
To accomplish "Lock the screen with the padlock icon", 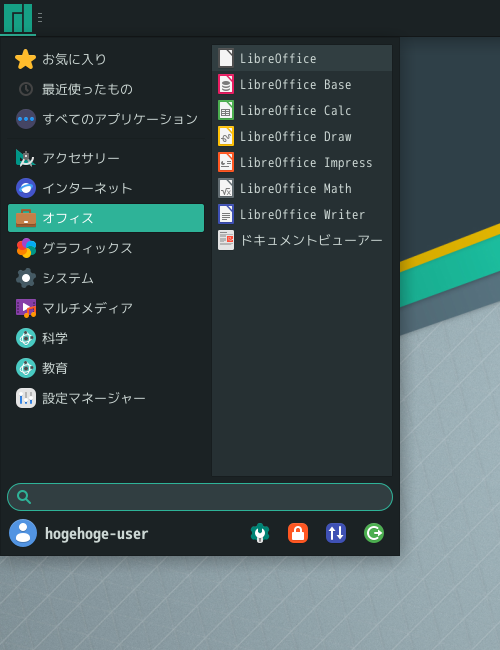I will click(x=298, y=533).
